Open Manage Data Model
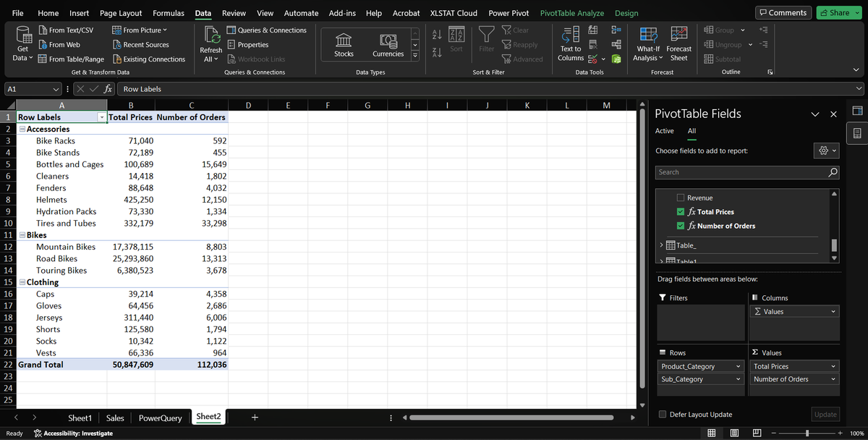The height and width of the screenshot is (440, 868). click(x=617, y=59)
